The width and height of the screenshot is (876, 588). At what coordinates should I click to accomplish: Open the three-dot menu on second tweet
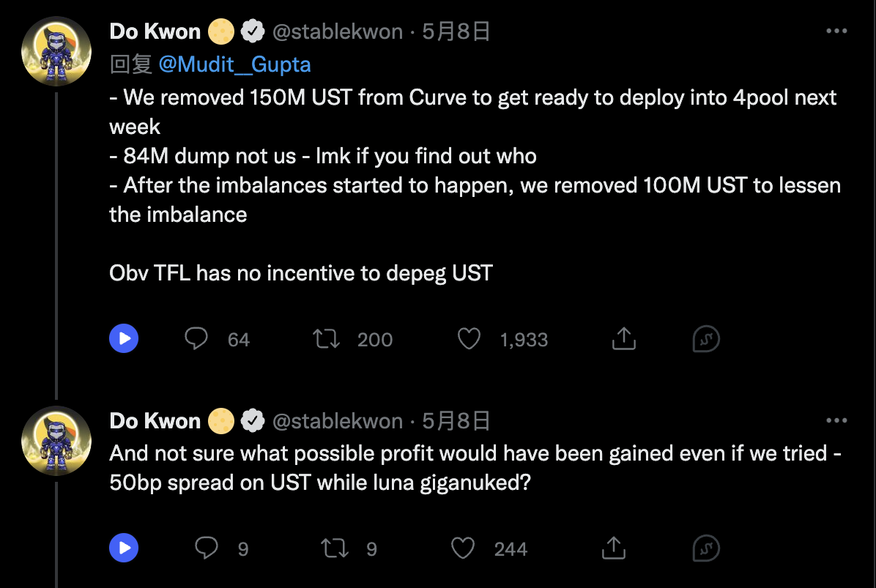tap(836, 420)
